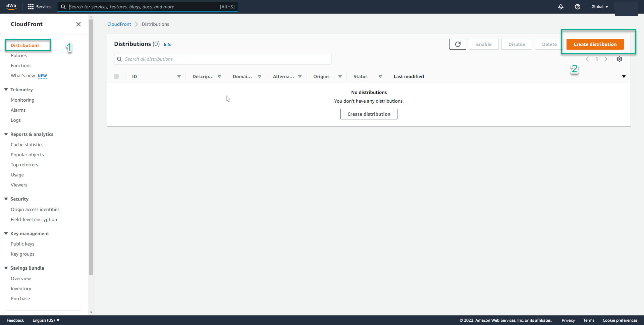Sort by the Status column arrow
644x325 pixels.
pyautogui.click(x=380, y=76)
